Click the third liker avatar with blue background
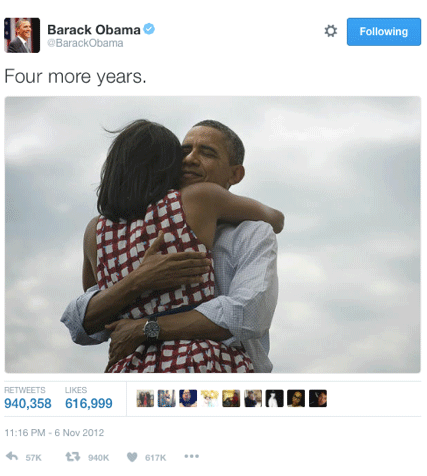Screen dimensions: 427x476 188,398
